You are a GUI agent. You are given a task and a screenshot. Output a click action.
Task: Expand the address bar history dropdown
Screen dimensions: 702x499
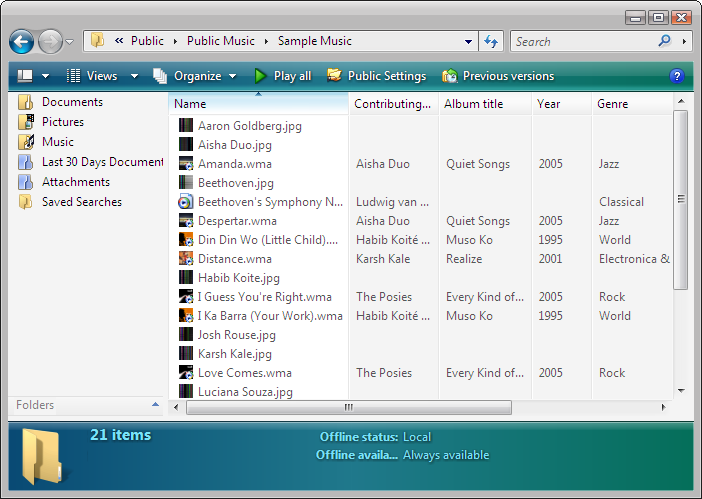coord(469,42)
